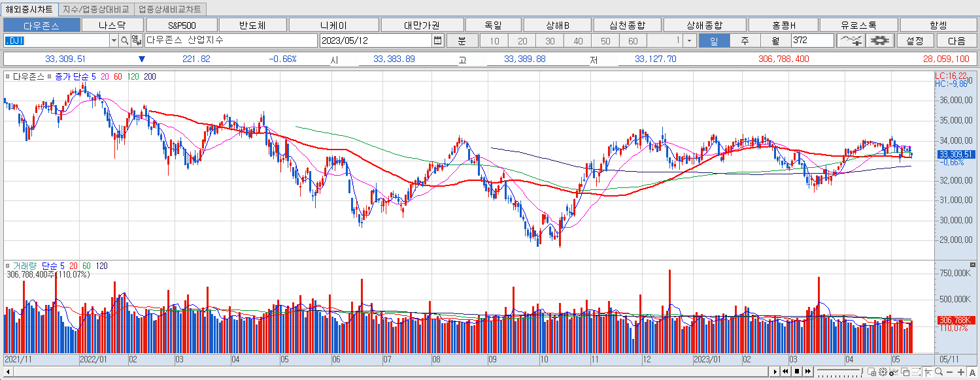
Task: Click the 다음 button
Action: [x=957, y=40]
